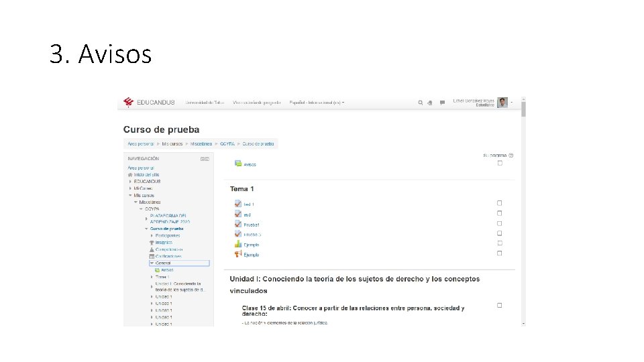Open Área personal link in Navegación block
The image size is (644, 362).
point(140,168)
